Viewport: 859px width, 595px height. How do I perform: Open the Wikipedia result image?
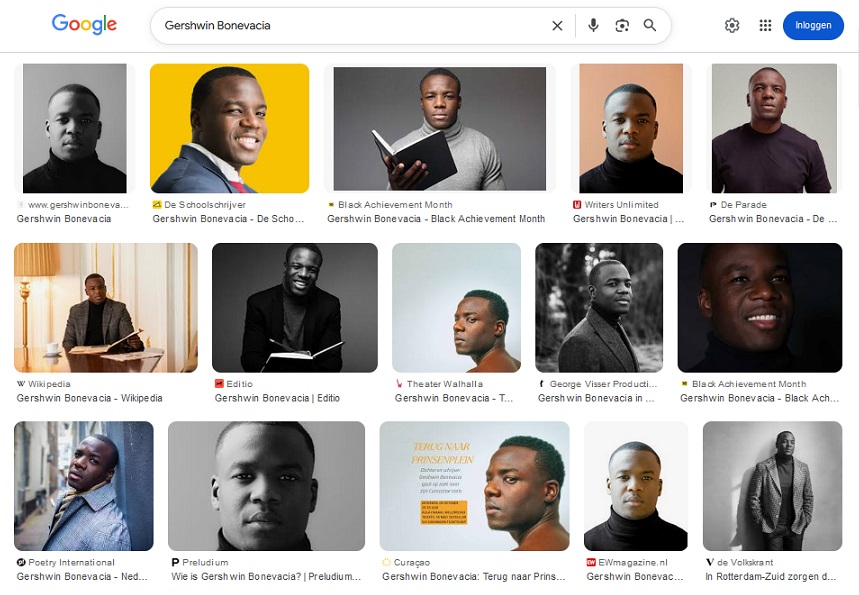[105, 307]
